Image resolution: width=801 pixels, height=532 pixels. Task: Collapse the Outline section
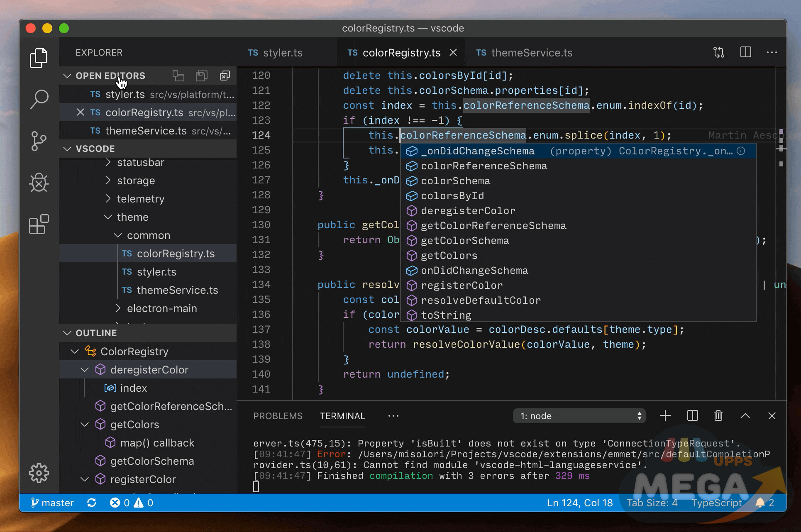[67, 333]
